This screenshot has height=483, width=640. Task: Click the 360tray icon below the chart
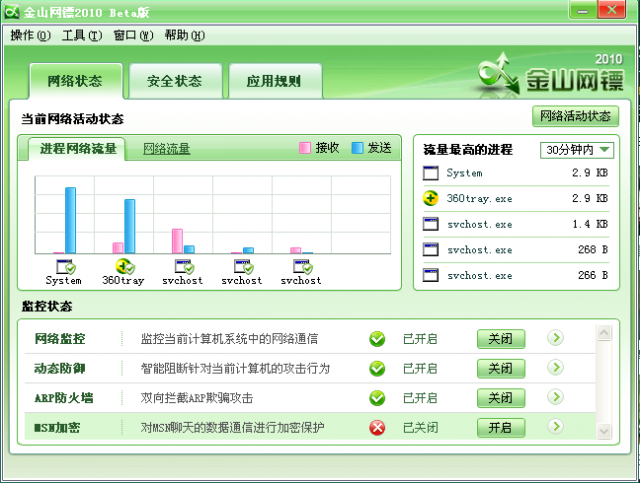click(123, 267)
